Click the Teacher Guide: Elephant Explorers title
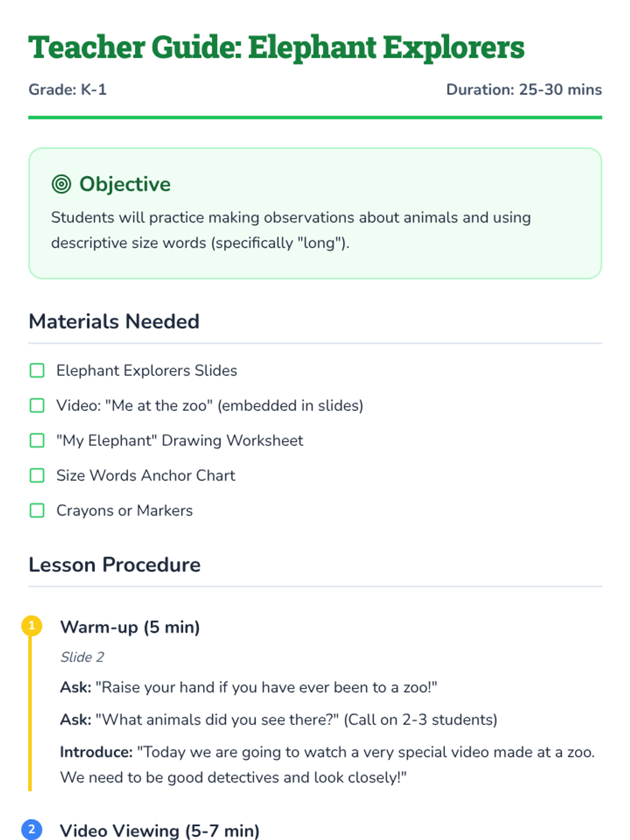This screenshot has width=630, height=840. 276,47
